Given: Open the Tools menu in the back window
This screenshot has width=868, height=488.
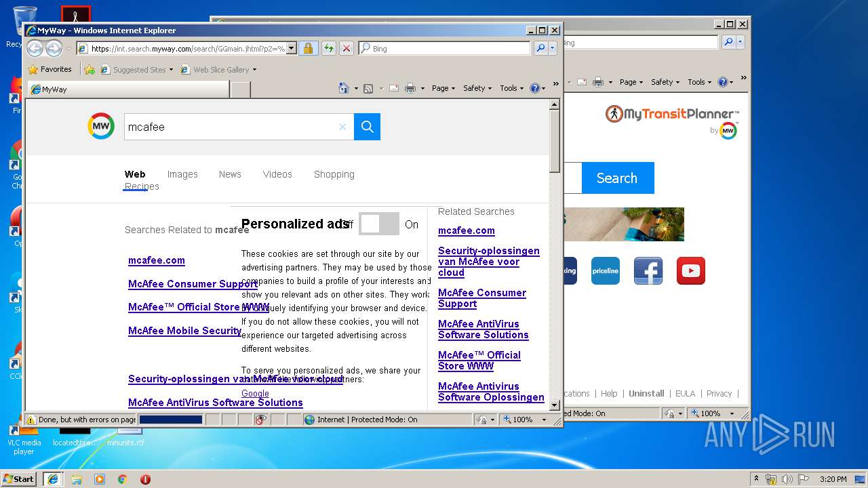Looking at the screenshot, I should [x=700, y=82].
